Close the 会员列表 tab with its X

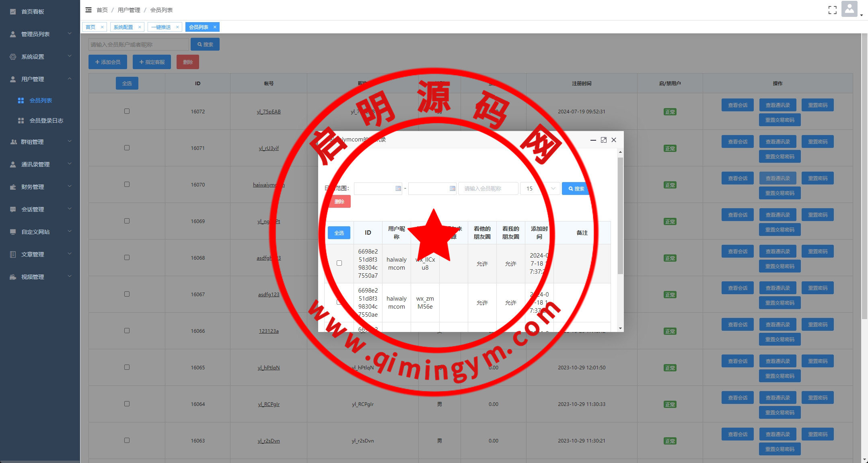215,27
